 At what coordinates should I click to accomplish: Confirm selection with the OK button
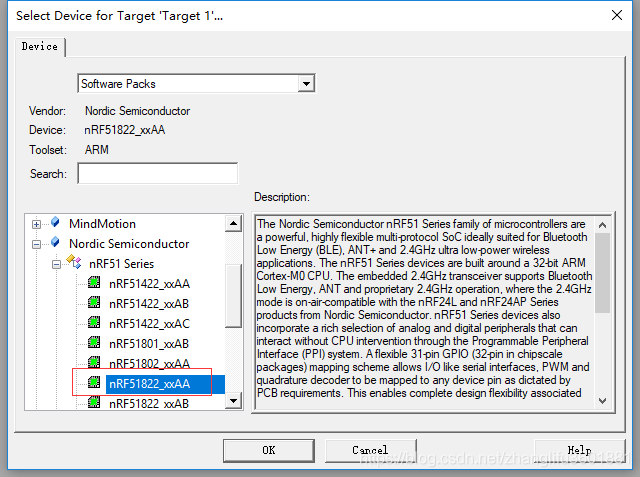[x=269, y=450]
